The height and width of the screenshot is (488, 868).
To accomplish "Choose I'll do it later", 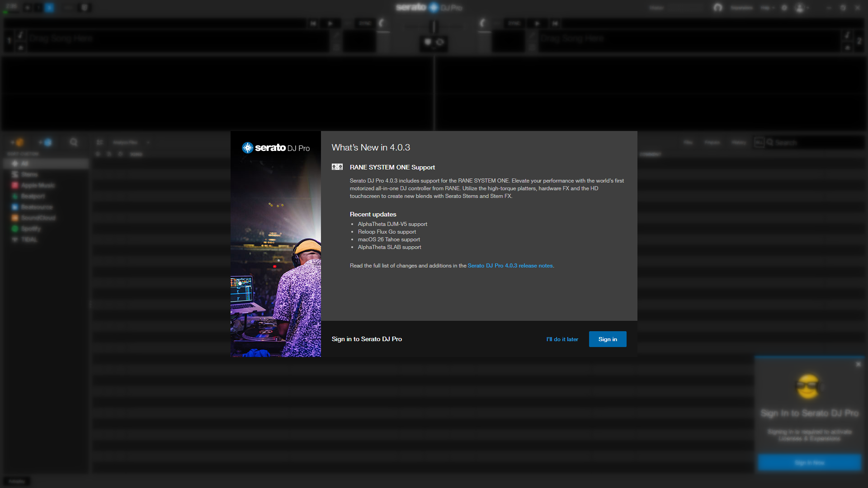I will [x=562, y=339].
